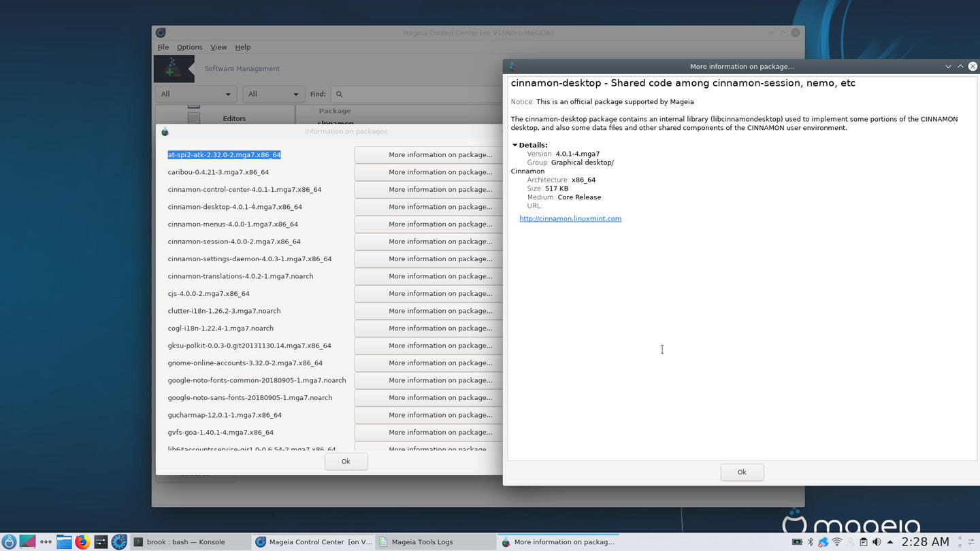Open the first All filter dropdown
Screen dimensions: 980x551
point(196,94)
